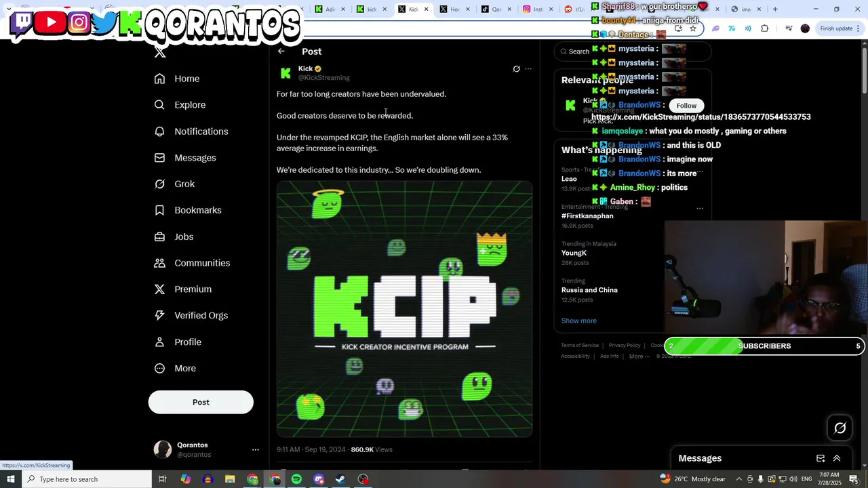Image resolution: width=868 pixels, height=488 pixels.
Task: Click the Explore magnifier icon
Action: 159,105
